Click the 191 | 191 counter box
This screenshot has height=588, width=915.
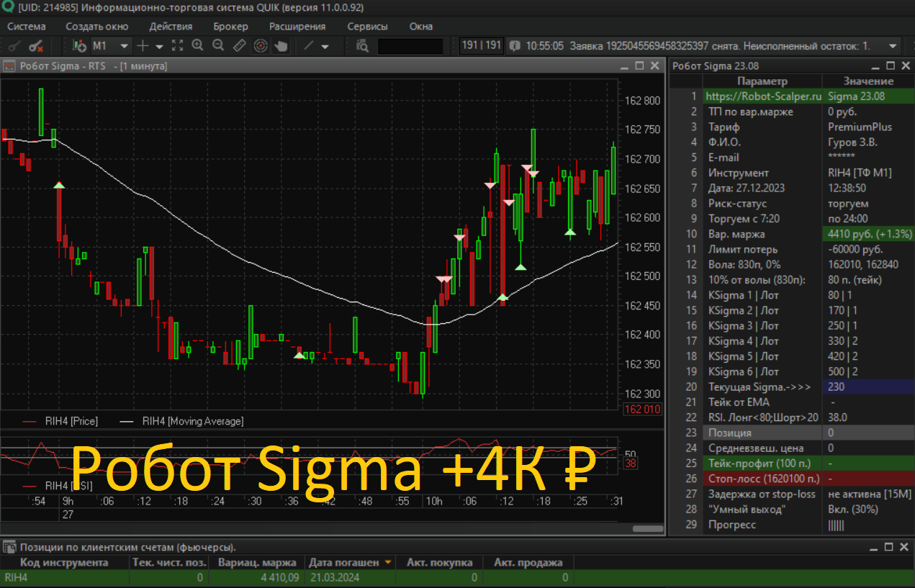tap(482, 45)
